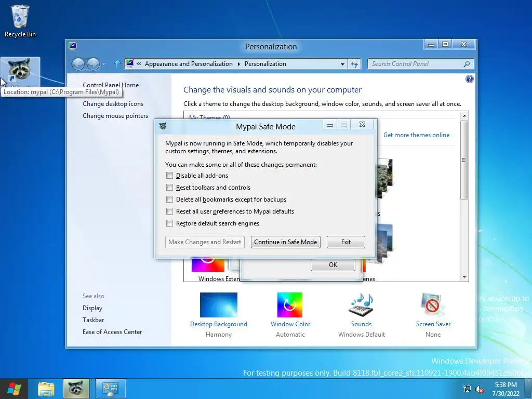Click Continue in Safe Mode button
Image resolution: width=532 pixels, height=399 pixels.
[x=286, y=242]
